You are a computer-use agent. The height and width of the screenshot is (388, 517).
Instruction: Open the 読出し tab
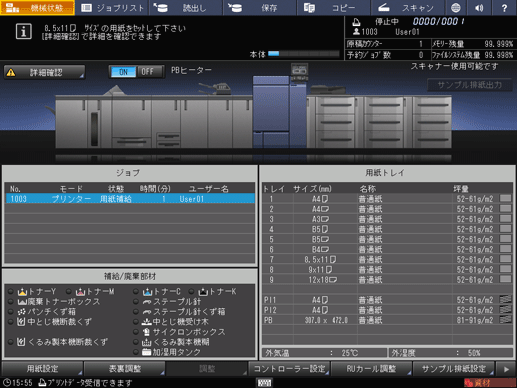point(186,8)
